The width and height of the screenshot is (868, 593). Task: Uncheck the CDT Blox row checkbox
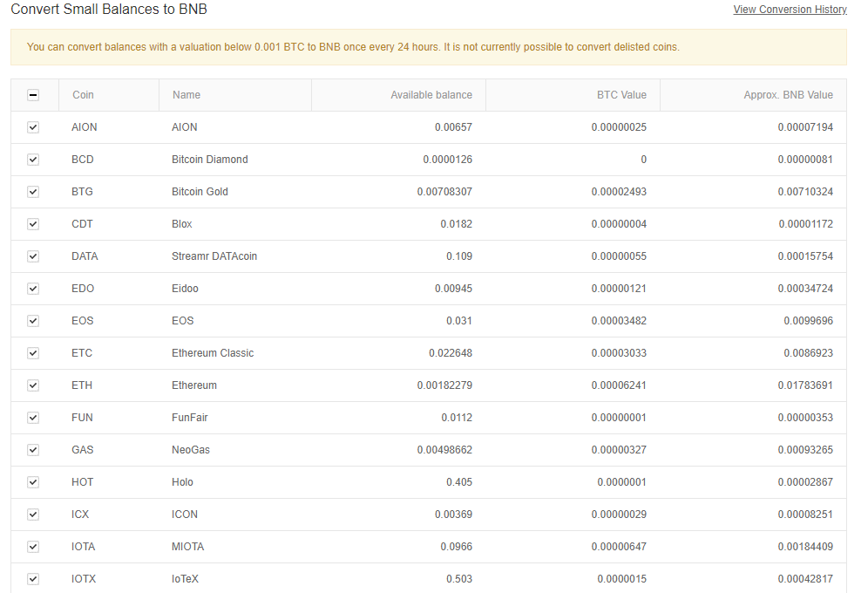pyautogui.click(x=33, y=224)
